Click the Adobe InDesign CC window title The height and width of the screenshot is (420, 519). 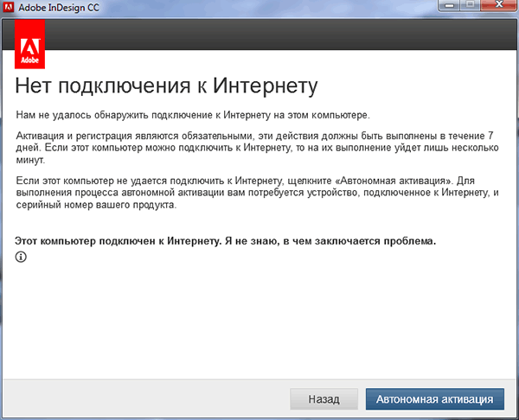[x=59, y=8]
